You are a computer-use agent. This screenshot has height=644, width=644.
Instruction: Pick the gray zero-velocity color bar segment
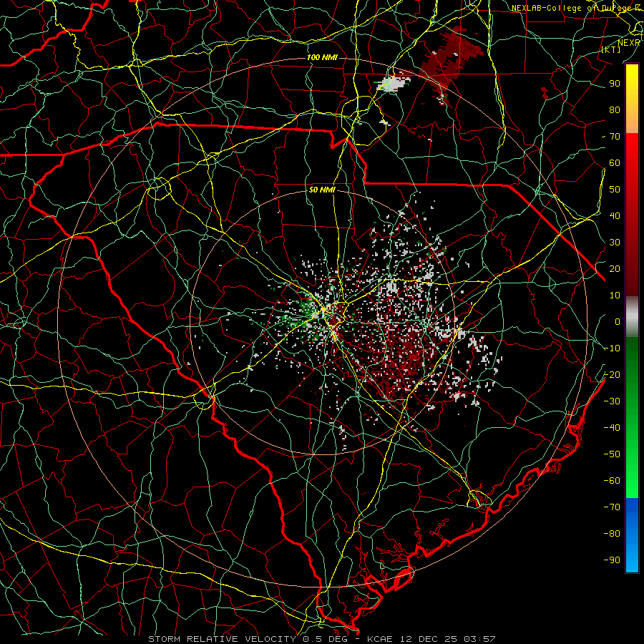pos(632,317)
